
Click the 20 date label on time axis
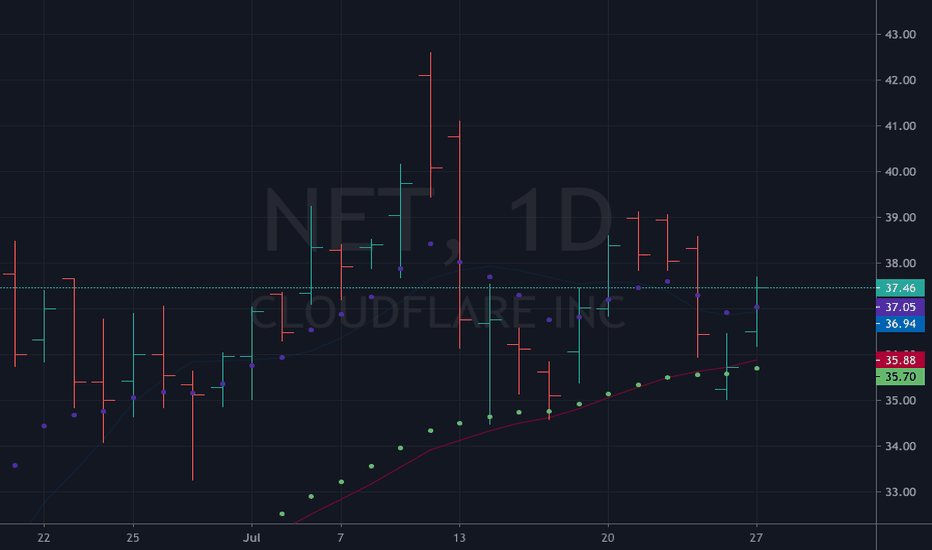pos(607,538)
